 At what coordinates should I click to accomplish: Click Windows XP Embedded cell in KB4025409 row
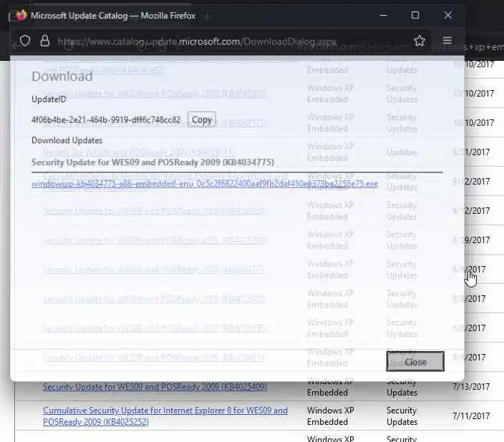point(331,387)
